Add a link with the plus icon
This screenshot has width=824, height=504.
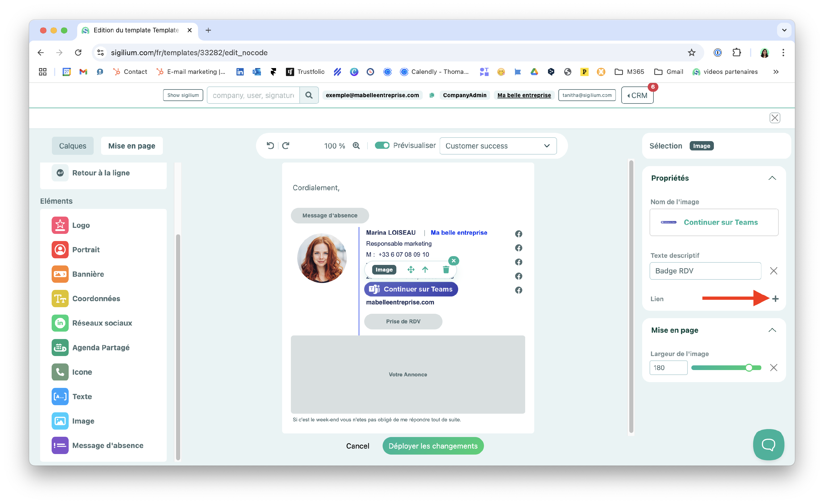click(x=775, y=299)
